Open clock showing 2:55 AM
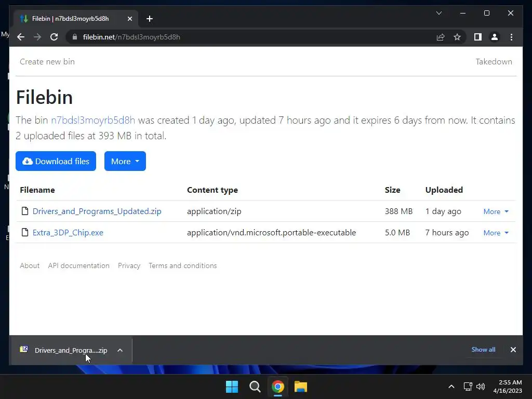 click(508, 387)
